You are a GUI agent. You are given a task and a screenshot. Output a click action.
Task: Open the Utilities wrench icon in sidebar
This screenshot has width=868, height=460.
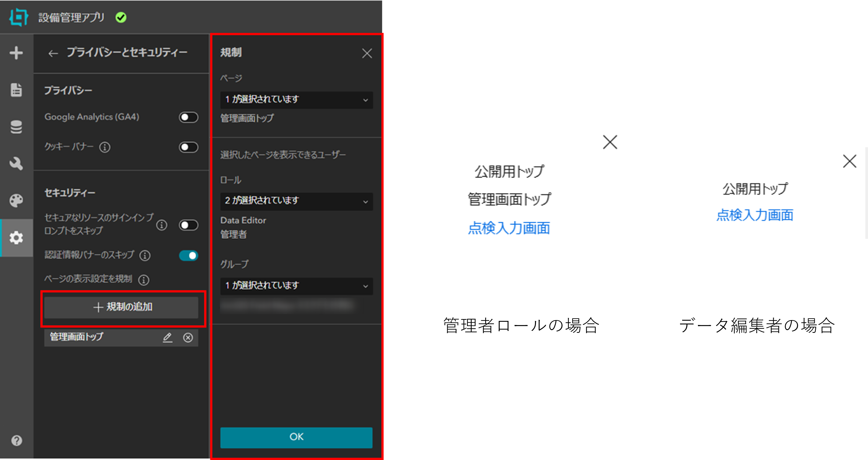coord(16,164)
